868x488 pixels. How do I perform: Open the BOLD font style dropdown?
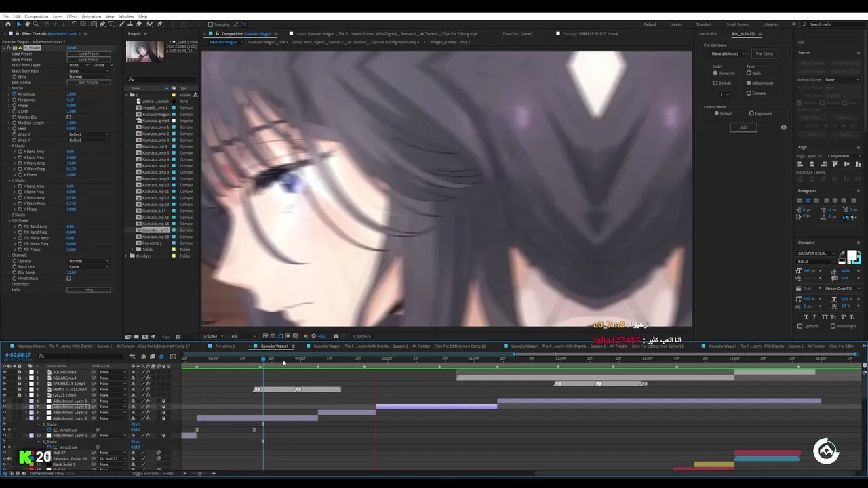815,262
